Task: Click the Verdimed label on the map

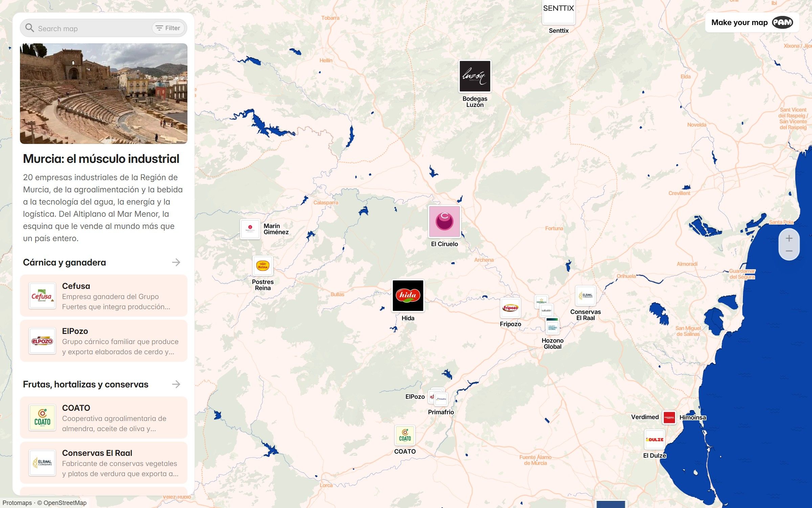Action: coord(645,417)
